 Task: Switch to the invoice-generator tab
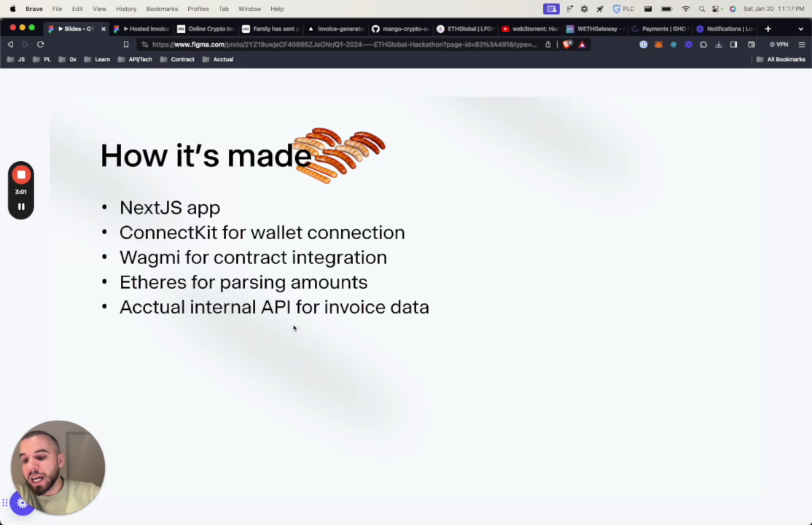(x=337, y=29)
